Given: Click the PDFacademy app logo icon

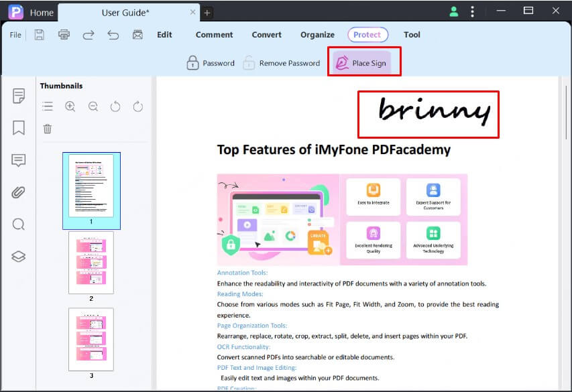Looking at the screenshot, I should click(x=15, y=12).
